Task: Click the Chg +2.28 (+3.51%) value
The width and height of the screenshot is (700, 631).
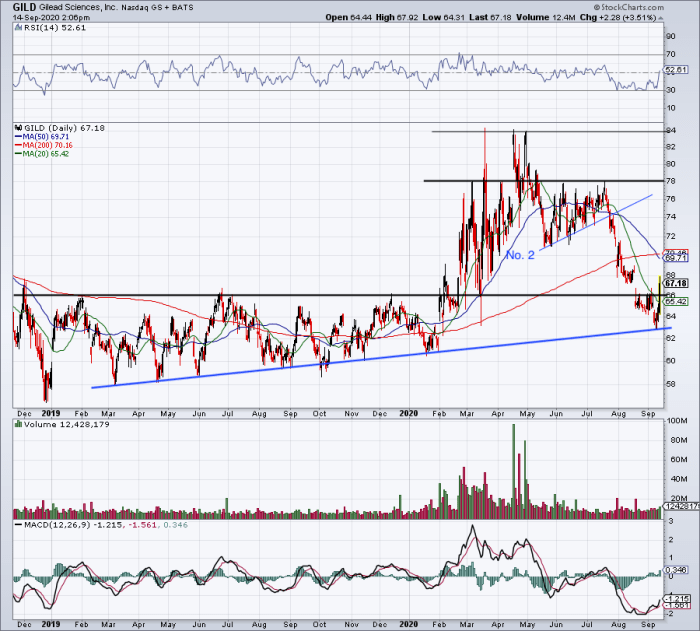Action: click(x=617, y=17)
